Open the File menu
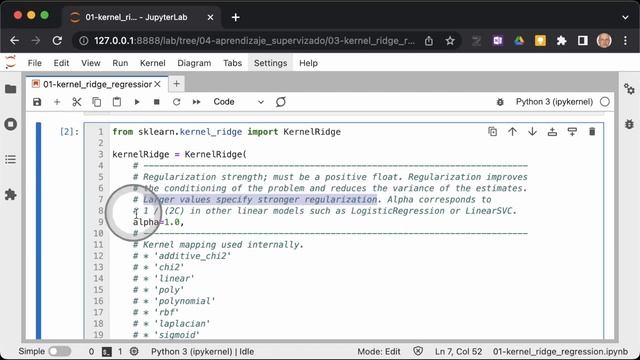This screenshot has height=360, width=640. coord(35,63)
